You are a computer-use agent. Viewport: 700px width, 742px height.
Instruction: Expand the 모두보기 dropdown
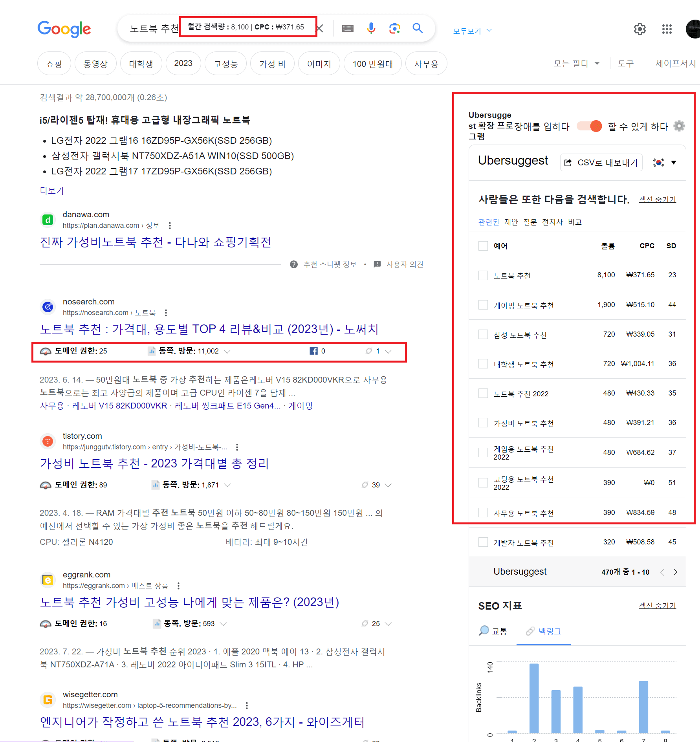point(473,31)
